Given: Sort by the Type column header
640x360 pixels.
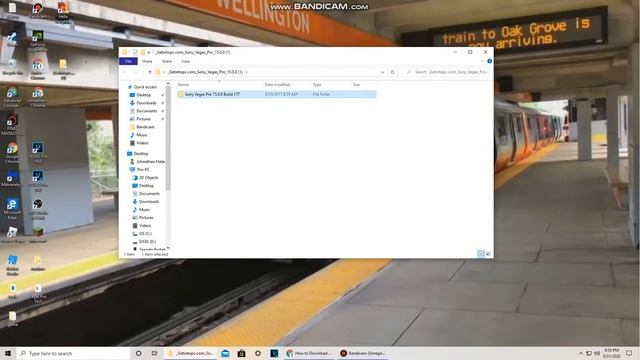Looking at the screenshot, I should point(317,84).
